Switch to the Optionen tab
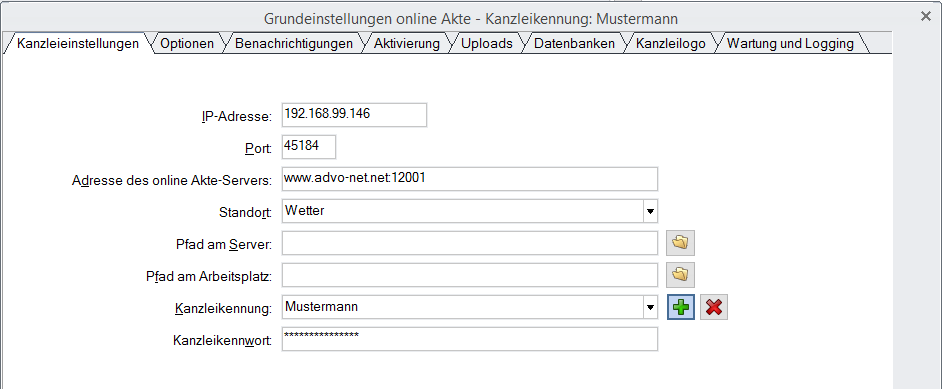This screenshot has width=942, height=389. click(187, 44)
